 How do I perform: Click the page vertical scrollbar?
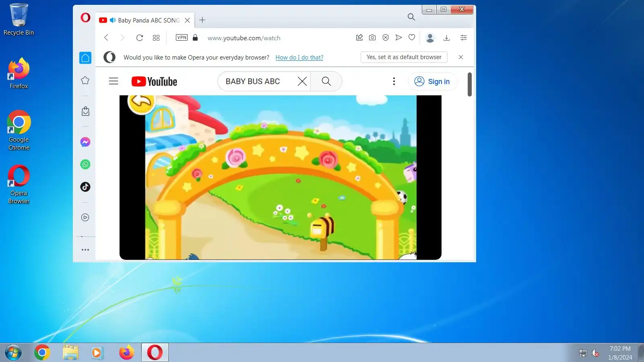point(470,84)
